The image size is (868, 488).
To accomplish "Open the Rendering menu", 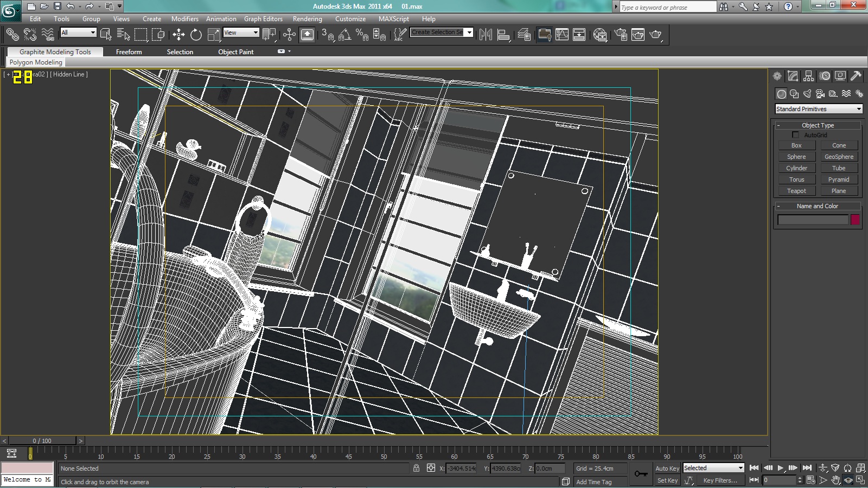I will pyautogui.click(x=308, y=18).
